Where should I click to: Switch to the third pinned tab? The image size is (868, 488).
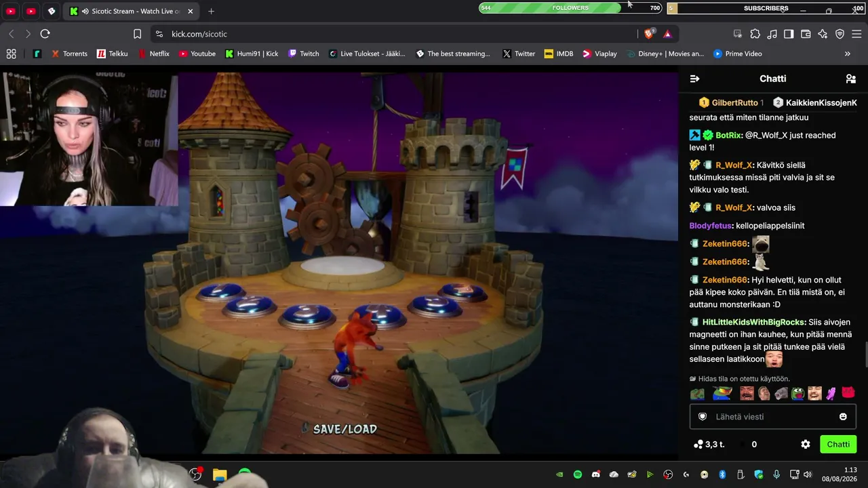52,12
